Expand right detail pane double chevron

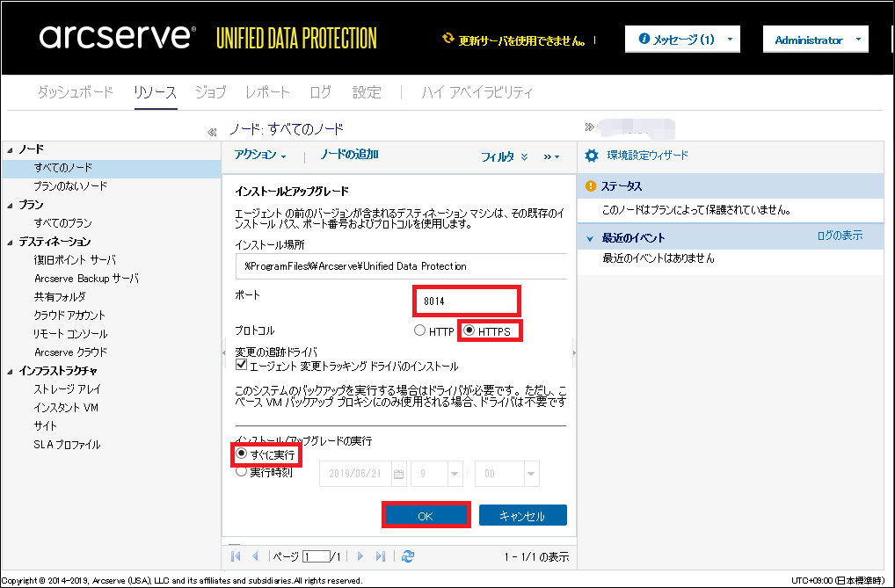[x=590, y=127]
